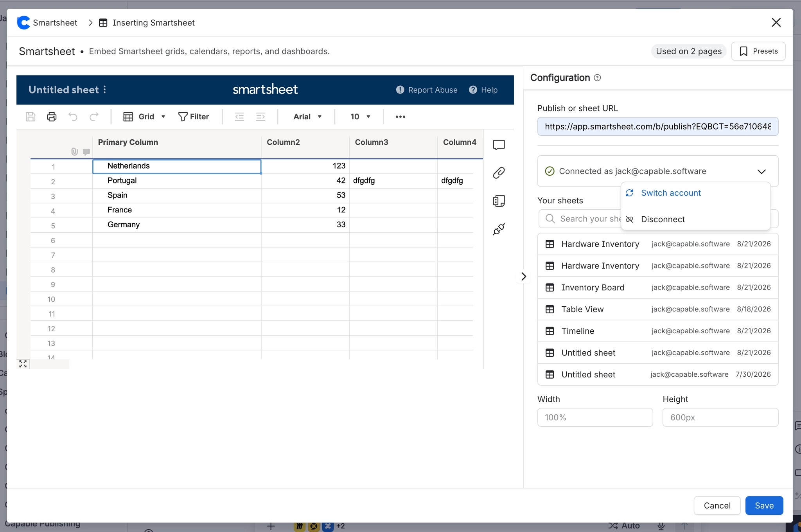Select Untitled sheet dated 8/21/2026
801x532 pixels.
(658, 353)
